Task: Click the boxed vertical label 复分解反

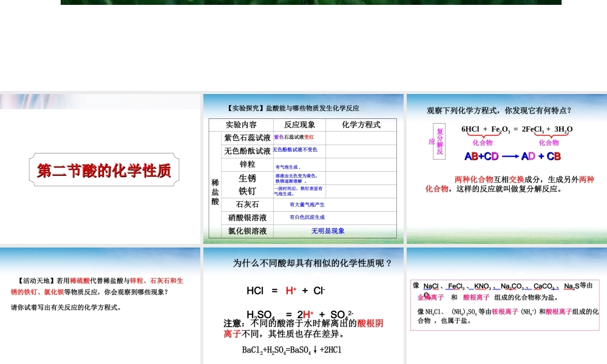Action: coord(439,141)
